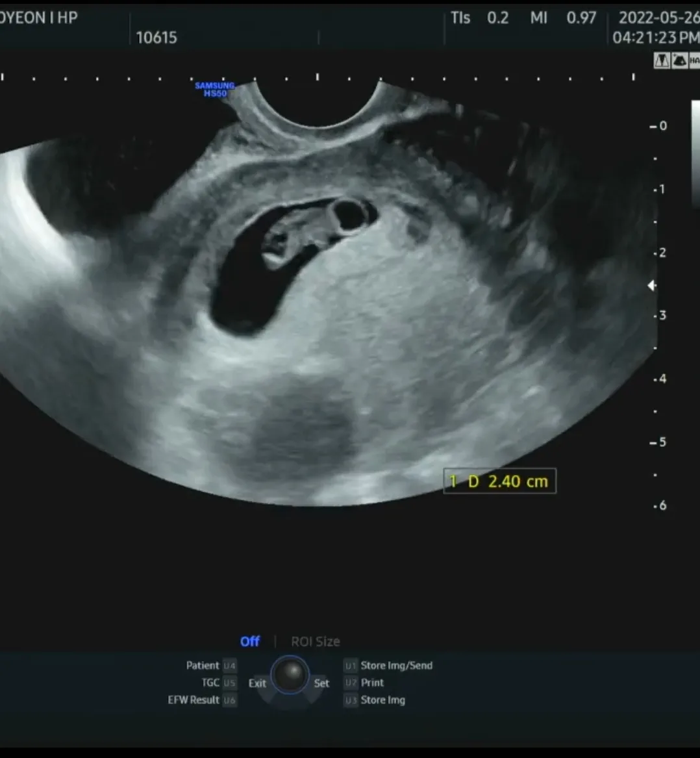The image size is (700, 758).
Task: Click the U6 key badge beside EFW Result
Action: pos(230,700)
